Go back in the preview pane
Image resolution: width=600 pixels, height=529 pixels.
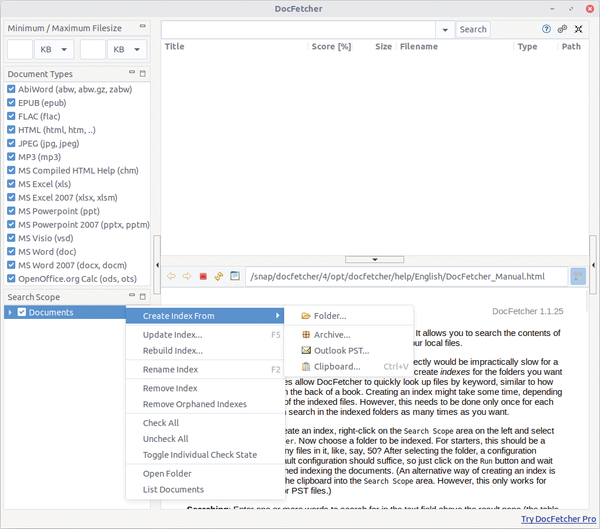[x=171, y=276]
